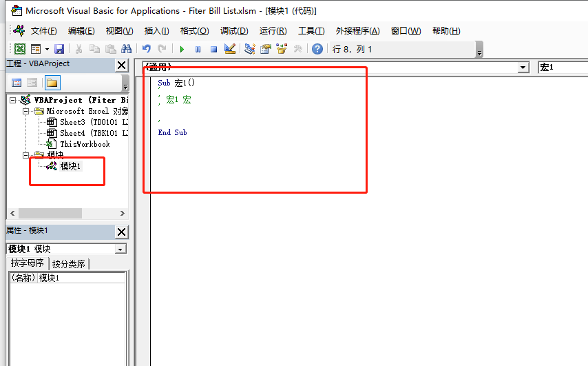Viewport: 588px width, 366px height.
Task: Open the 帮助(H) menu
Action: click(x=446, y=31)
